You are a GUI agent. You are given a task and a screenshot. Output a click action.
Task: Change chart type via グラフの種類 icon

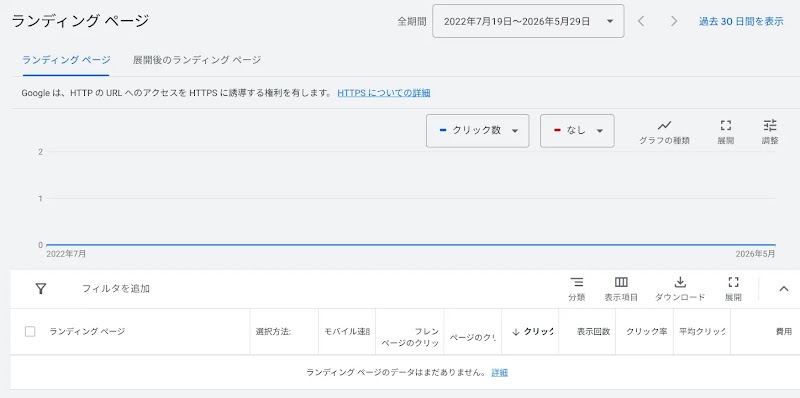[664, 132]
